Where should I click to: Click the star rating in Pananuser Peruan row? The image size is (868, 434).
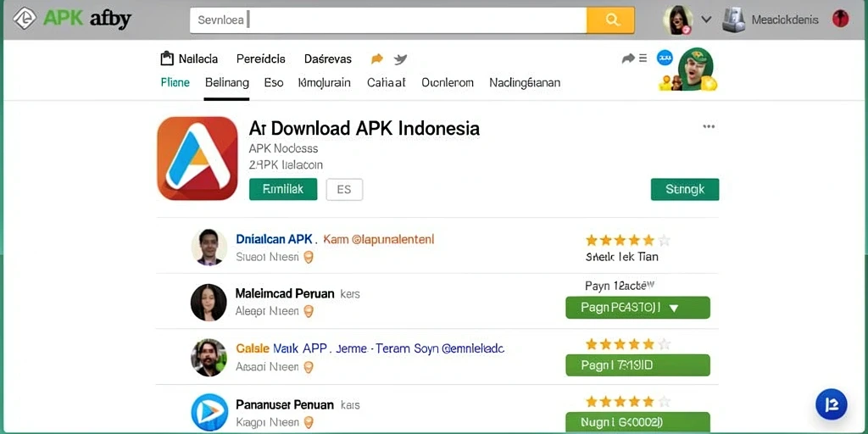(x=628, y=401)
